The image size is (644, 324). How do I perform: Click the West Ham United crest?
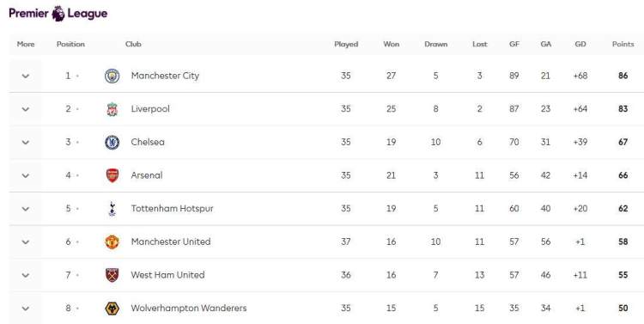point(112,275)
